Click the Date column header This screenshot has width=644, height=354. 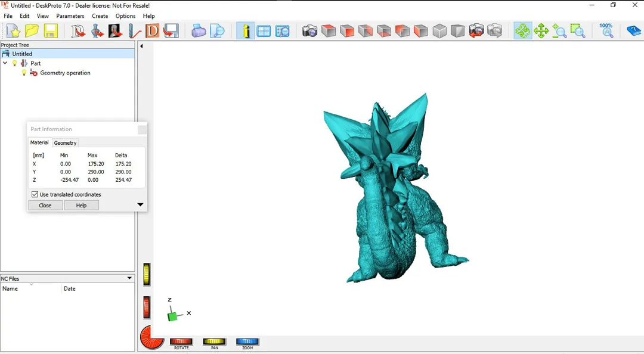pos(98,288)
